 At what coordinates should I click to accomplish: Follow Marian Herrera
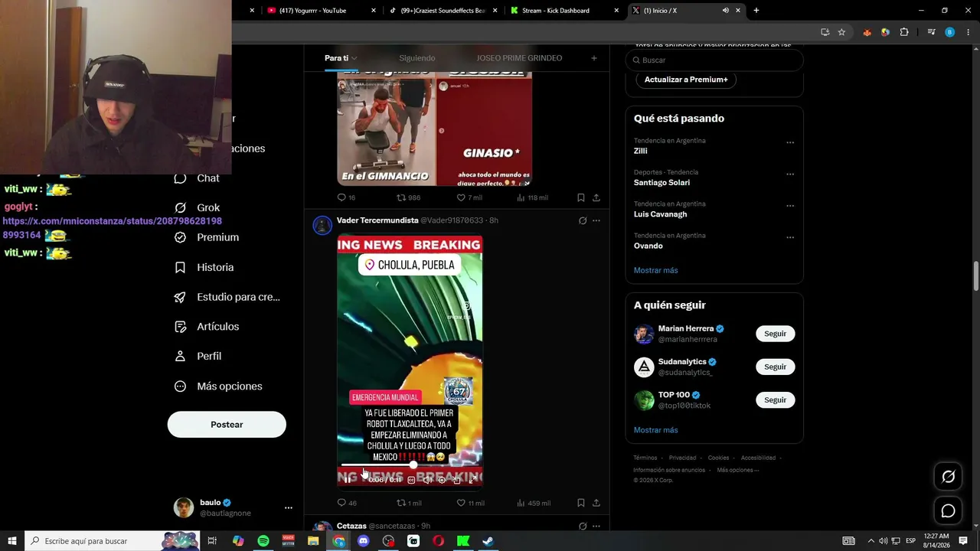pyautogui.click(x=775, y=334)
